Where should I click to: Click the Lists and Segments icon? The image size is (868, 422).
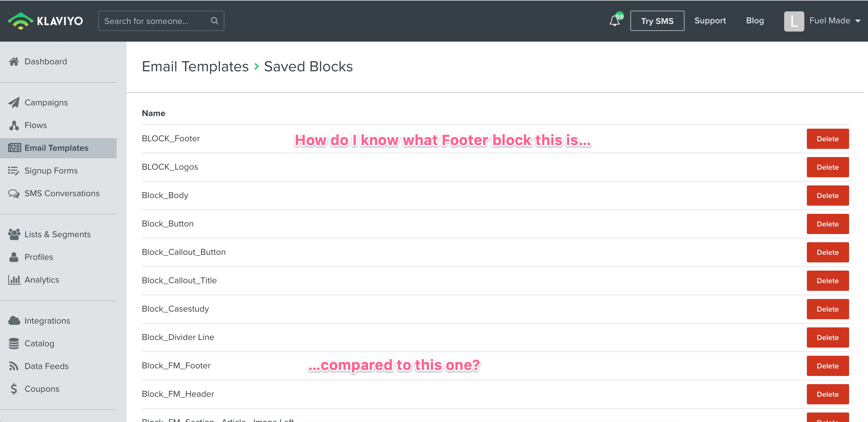click(x=15, y=234)
